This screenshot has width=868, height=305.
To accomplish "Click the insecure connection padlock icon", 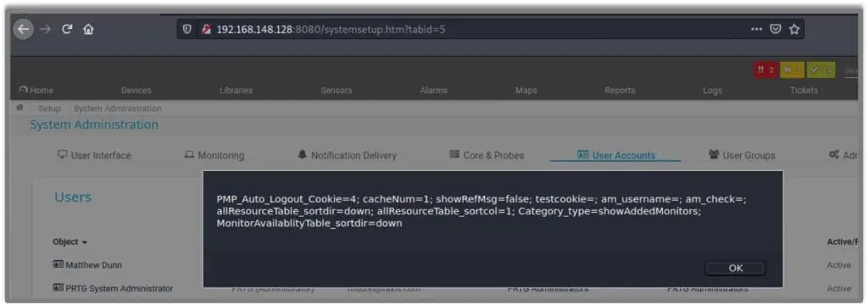I will (206, 30).
